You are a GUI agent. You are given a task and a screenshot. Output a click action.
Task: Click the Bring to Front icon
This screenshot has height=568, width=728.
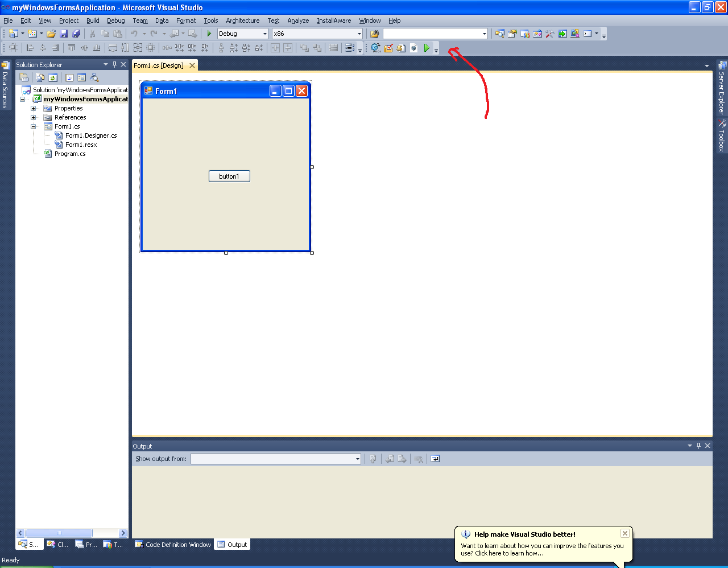[304, 48]
